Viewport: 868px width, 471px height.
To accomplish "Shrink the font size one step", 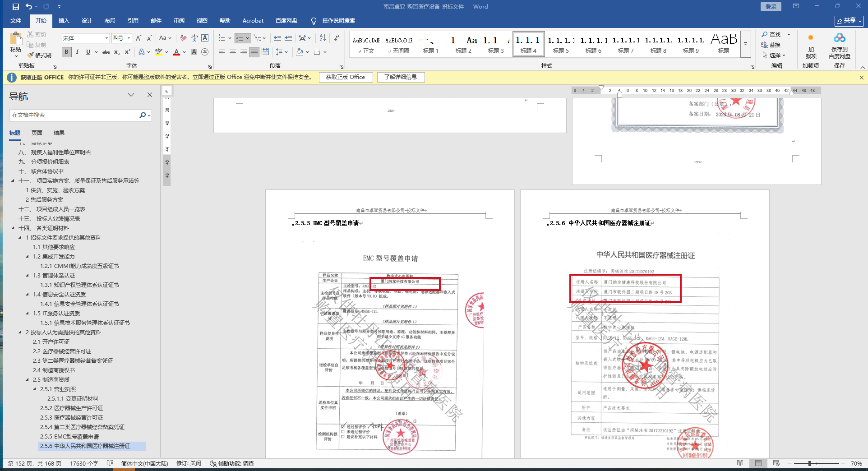I will pyautogui.click(x=149, y=38).
